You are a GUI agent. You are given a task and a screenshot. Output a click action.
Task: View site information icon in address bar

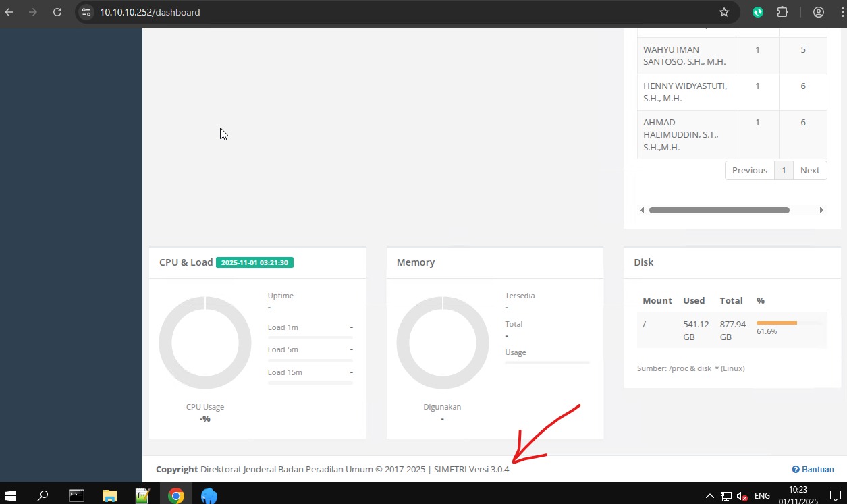tap(86, 12)
